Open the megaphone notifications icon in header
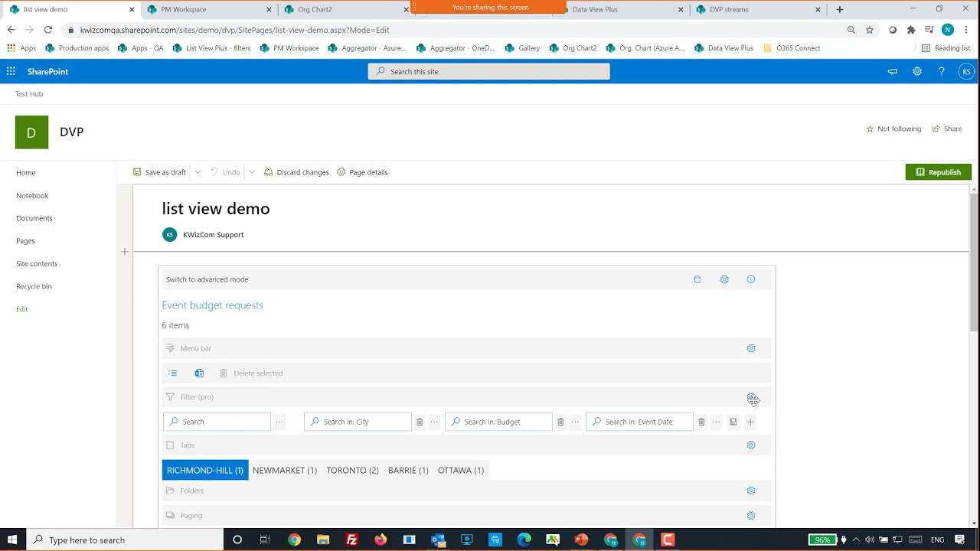 [x=892, y=71]
